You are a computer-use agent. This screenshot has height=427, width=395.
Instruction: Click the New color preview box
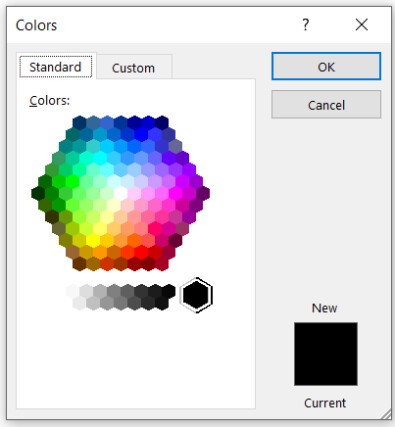click(x=326, y=338)
